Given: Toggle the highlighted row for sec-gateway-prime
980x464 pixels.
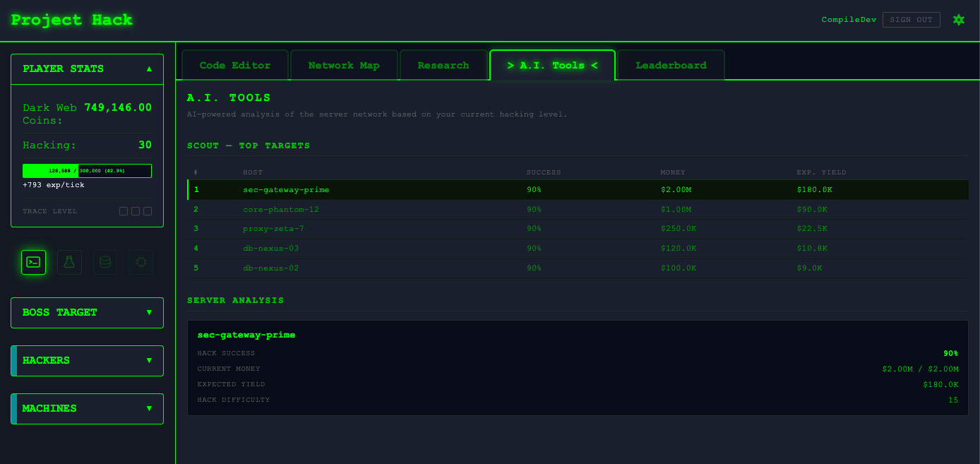Looking at the screenshot, I should (494, 189).
